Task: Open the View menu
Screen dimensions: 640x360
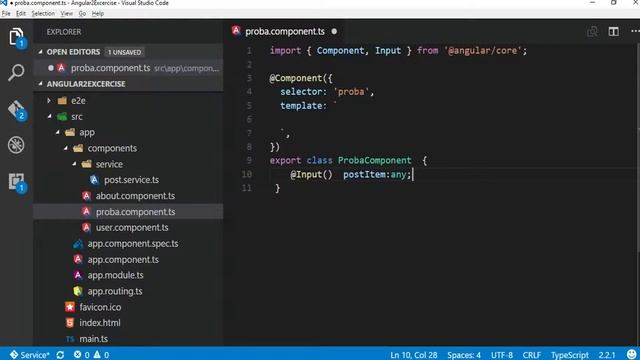Action: coord(67,13)
